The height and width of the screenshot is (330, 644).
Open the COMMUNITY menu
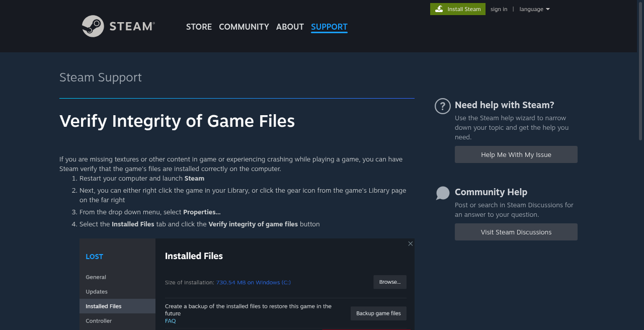pyautogui.click(x=244, y=27)
